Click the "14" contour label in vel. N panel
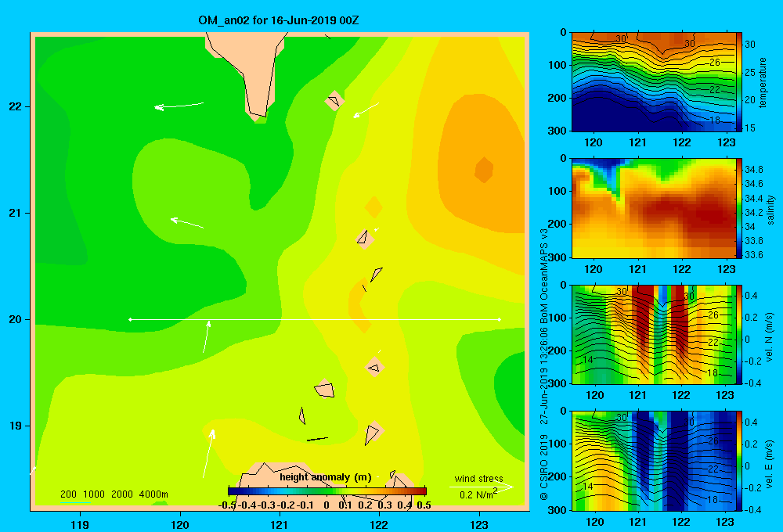The width and height of the screenshot is (783, 532). [588, 359]
